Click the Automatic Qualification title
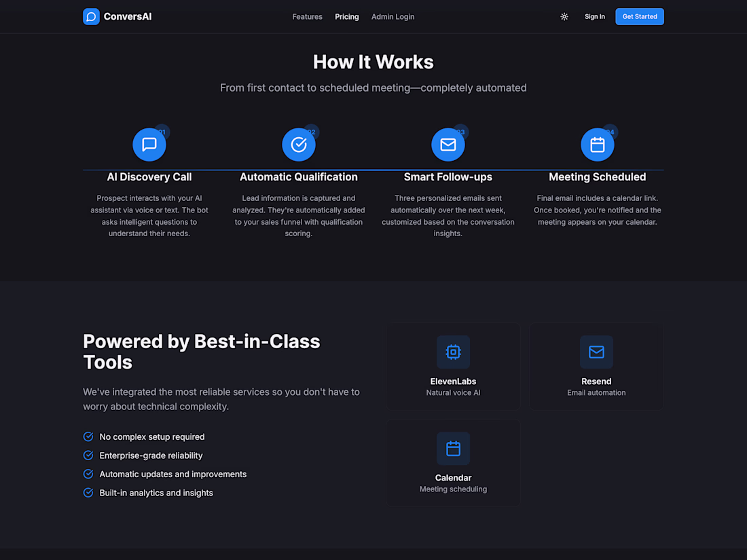Image resolution: width=747 pixels, height=560 pixels. coord(299,177)
